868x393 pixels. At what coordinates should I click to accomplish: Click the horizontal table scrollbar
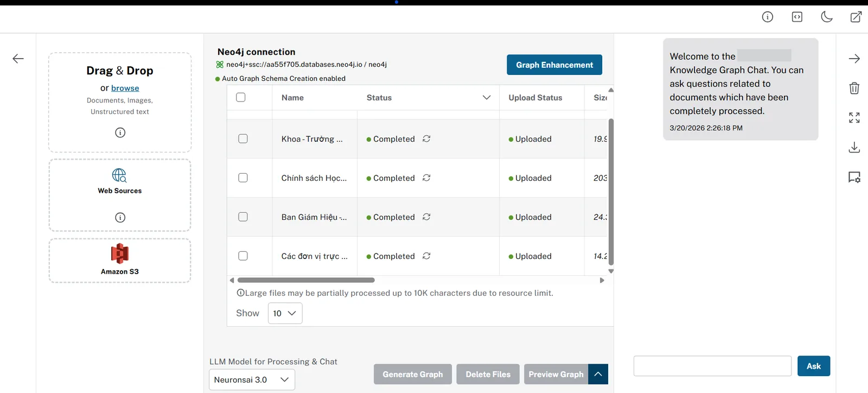306,280
